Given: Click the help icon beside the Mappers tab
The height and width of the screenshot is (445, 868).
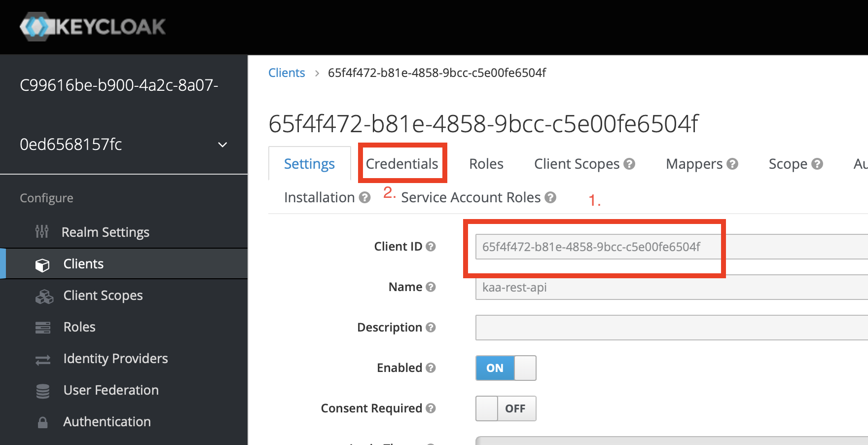Looking at the screenshot, I should click(x=732, y=164).
